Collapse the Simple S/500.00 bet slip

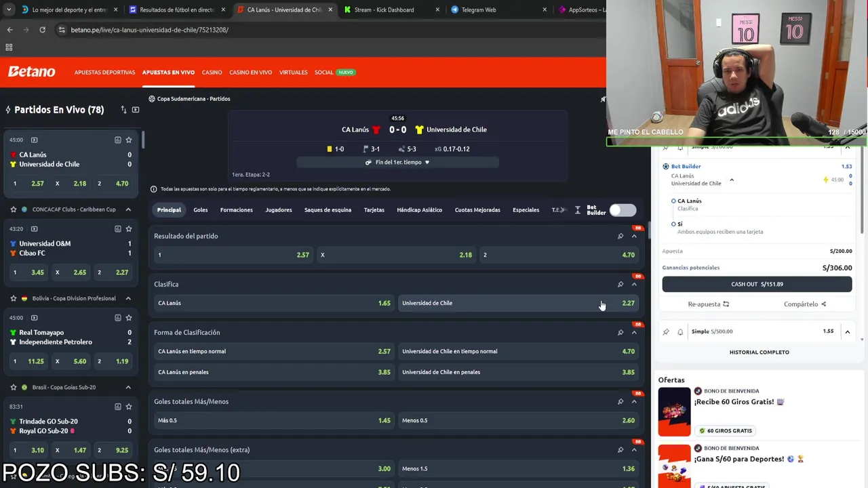847,331
